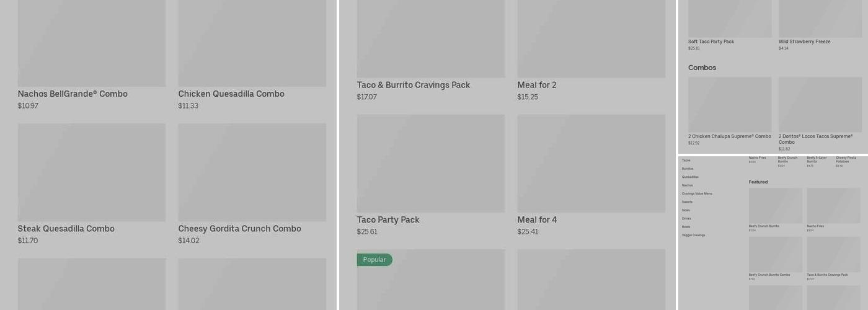This screenshot has height=310, width=868.
Task: Navigate to the Sweets category
Action: [x=687, y=202]
